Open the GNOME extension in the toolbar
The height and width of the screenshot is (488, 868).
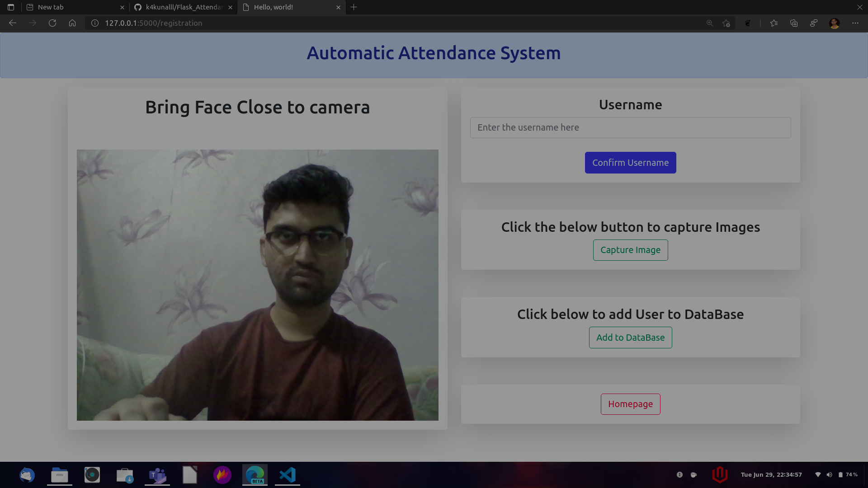click(748, 23)
